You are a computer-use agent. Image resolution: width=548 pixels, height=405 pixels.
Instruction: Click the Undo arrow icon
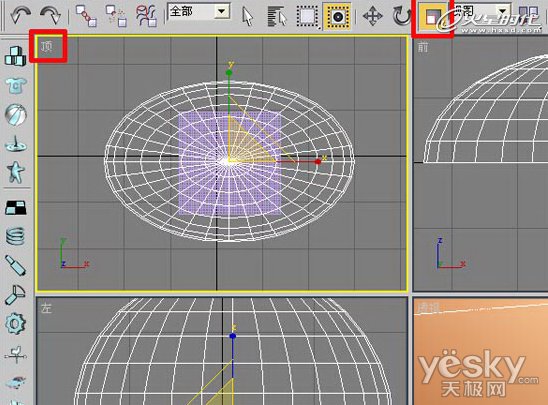(20, 16)
